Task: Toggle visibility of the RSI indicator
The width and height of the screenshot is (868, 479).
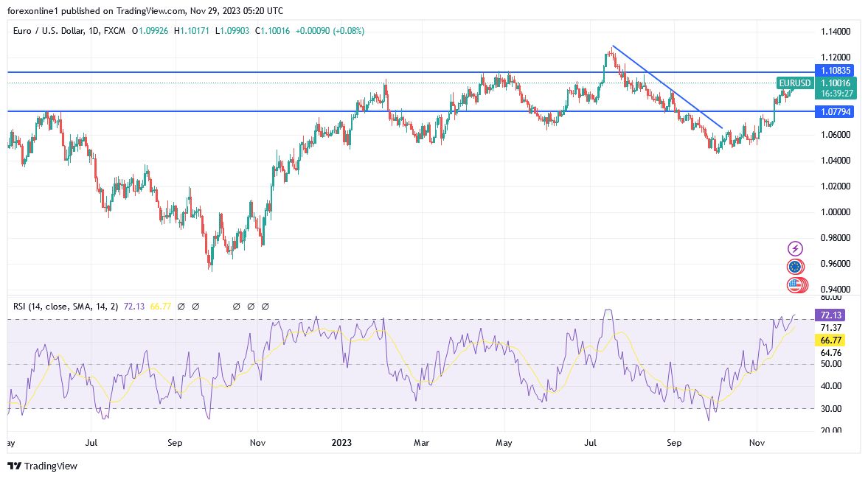Action: (236, 306)
